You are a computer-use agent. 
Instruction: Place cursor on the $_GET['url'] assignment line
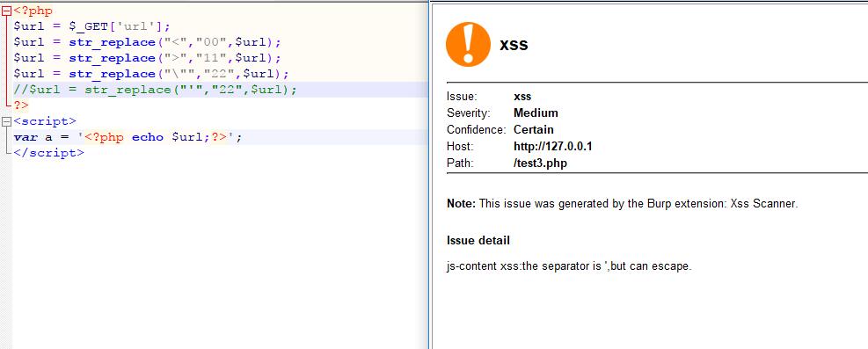tap(92, 26)
